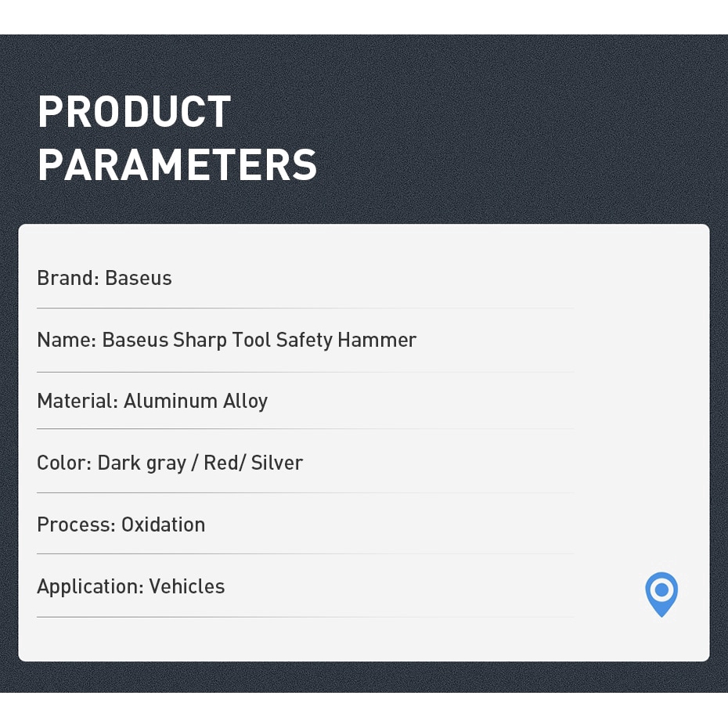Click the PRODUCT heading word

(x=134, y=112)
